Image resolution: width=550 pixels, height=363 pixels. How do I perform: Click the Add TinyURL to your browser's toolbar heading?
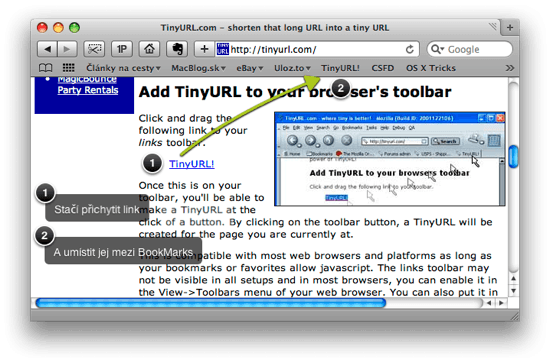coord(295,92)
